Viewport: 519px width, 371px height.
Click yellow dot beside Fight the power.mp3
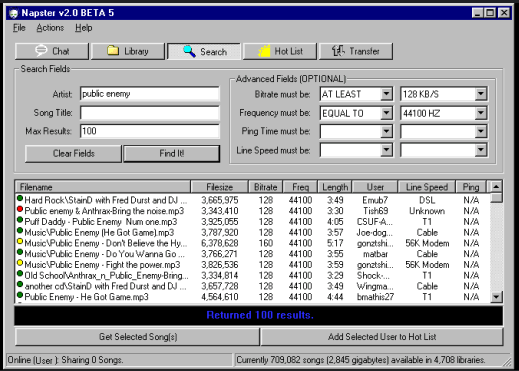[20, 263]
